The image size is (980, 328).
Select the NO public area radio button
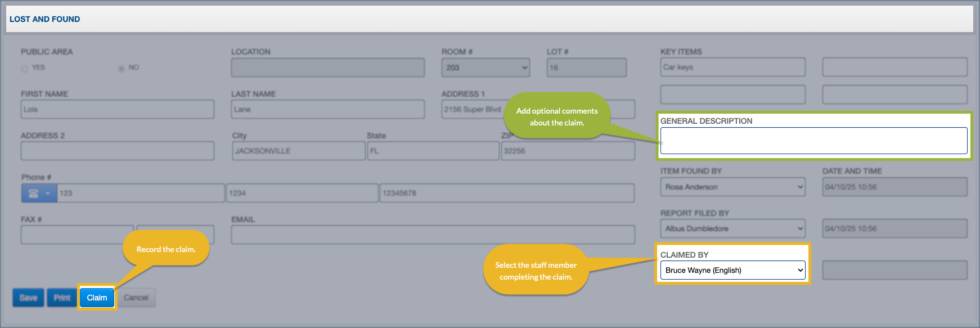coord(121,69)
